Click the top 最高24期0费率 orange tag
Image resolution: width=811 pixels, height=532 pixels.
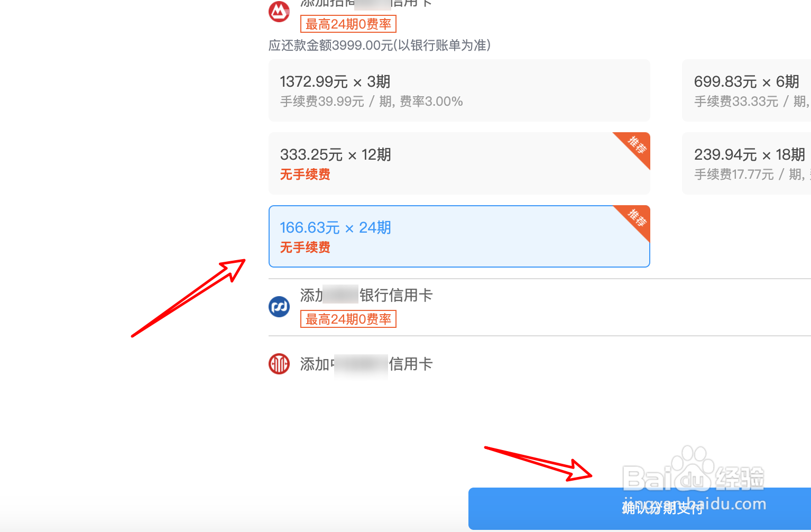click(348, 24)
